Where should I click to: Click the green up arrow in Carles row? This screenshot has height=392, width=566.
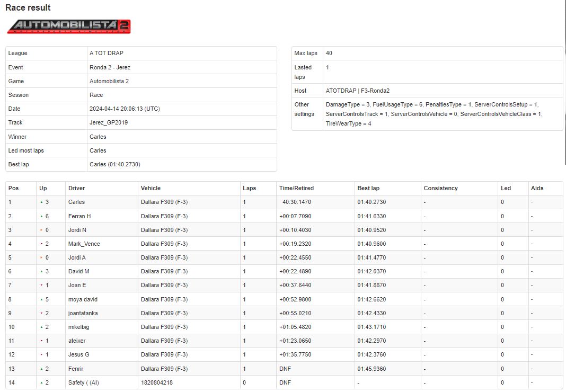click(41, 202)
